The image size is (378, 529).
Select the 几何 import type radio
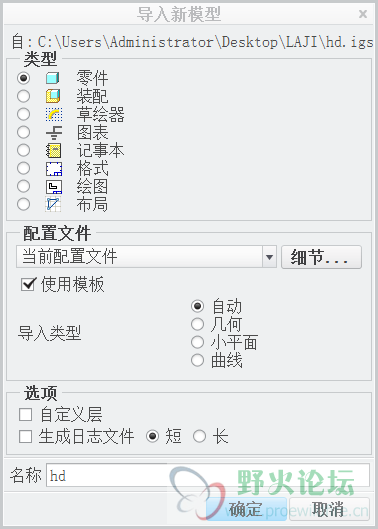pyautogui.click(x=197, y=325)
